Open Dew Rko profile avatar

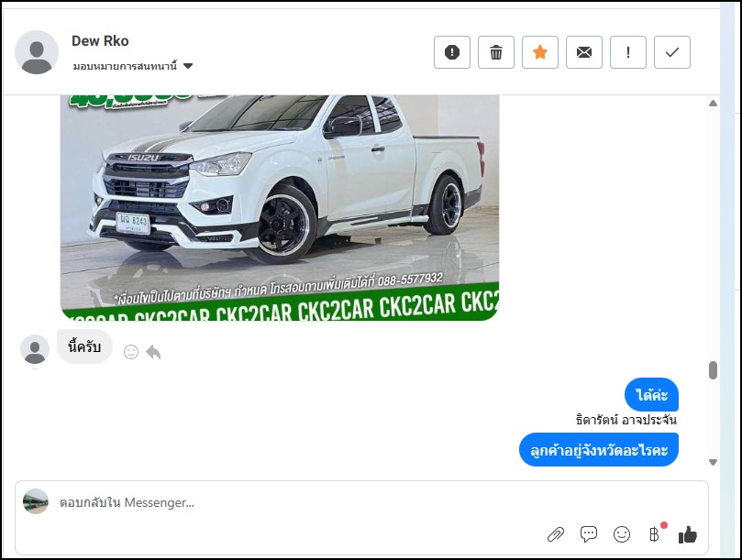tap(37, 52)
